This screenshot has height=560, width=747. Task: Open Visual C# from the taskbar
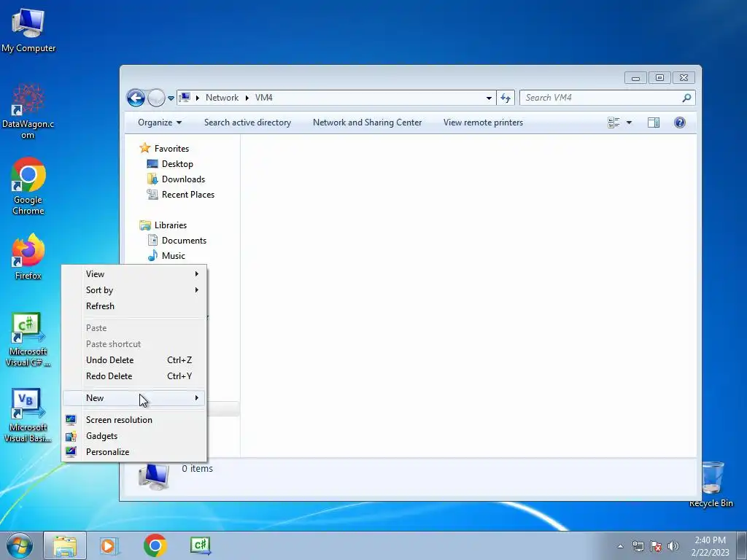[200, 545]
